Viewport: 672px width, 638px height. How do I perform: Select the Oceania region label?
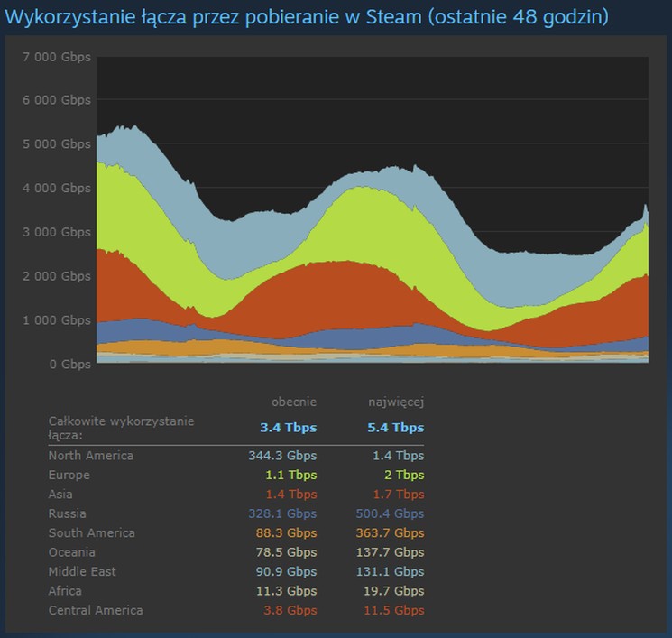click(x=71, y=552)
